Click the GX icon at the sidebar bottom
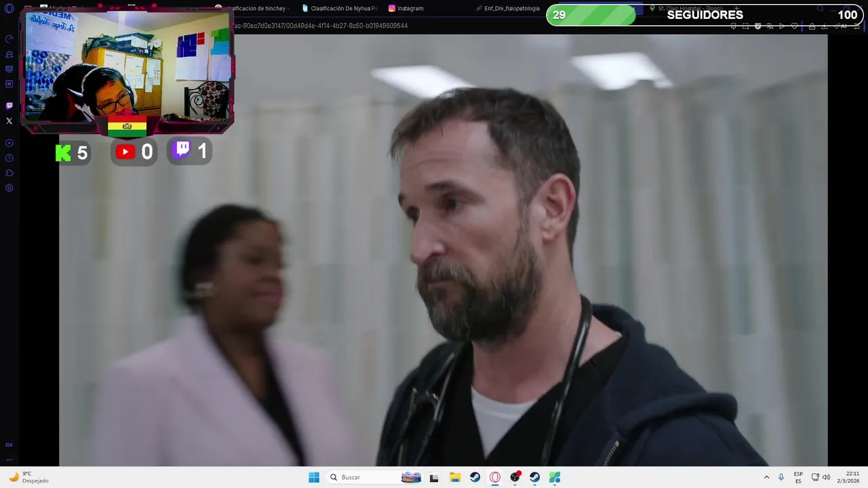The width and height of the screenshot is (868, 488). [x=9, y=445]
